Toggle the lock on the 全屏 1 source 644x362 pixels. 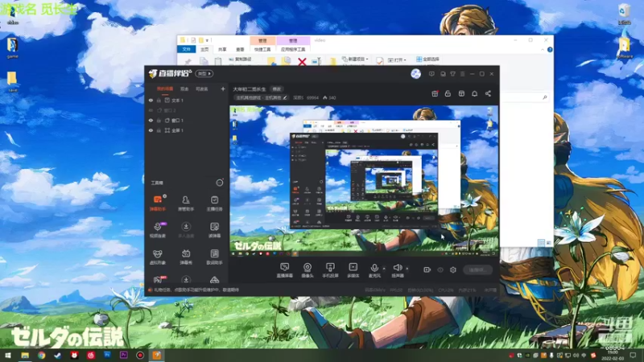[x=159, y=130]
